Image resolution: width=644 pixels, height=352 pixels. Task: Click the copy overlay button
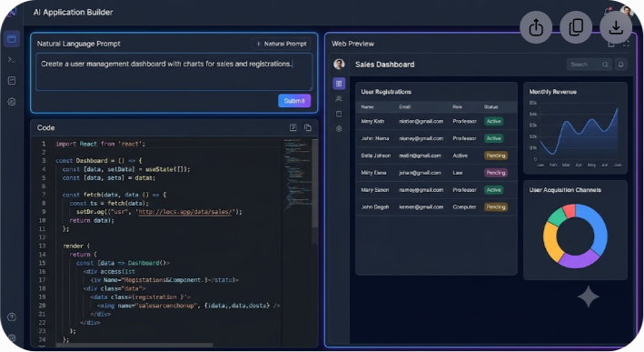pyautogui.click(x=576, y=27)
